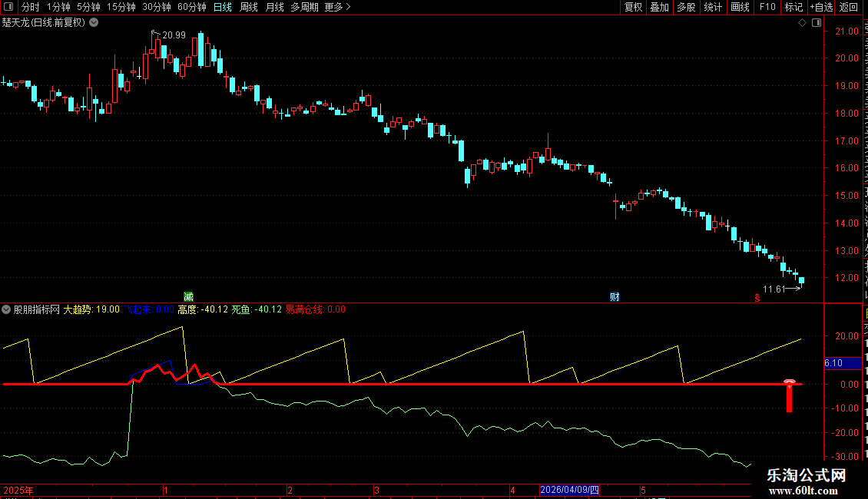The image size is (868, 499).
Task: Click the 12.00 price axis label
Action: click(846, 278)
